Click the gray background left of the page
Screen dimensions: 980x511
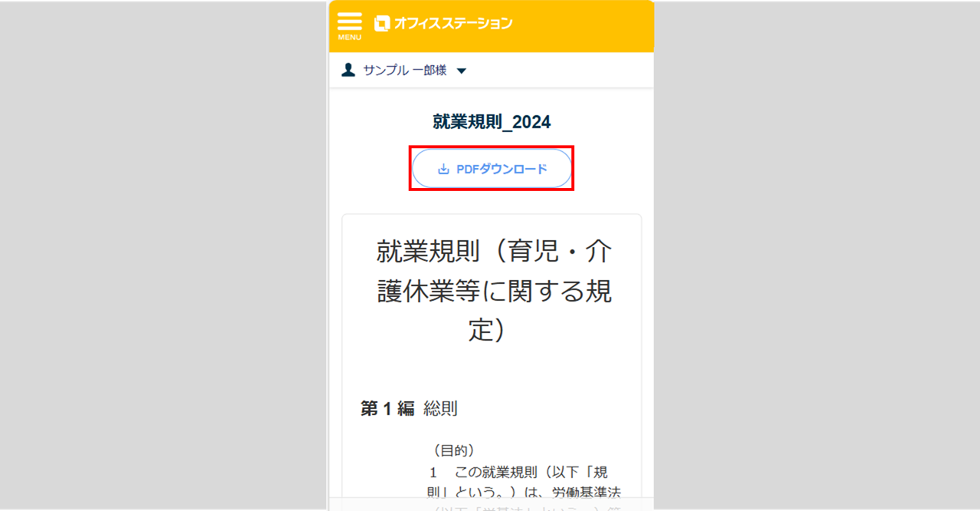click(x=163, y=255)
